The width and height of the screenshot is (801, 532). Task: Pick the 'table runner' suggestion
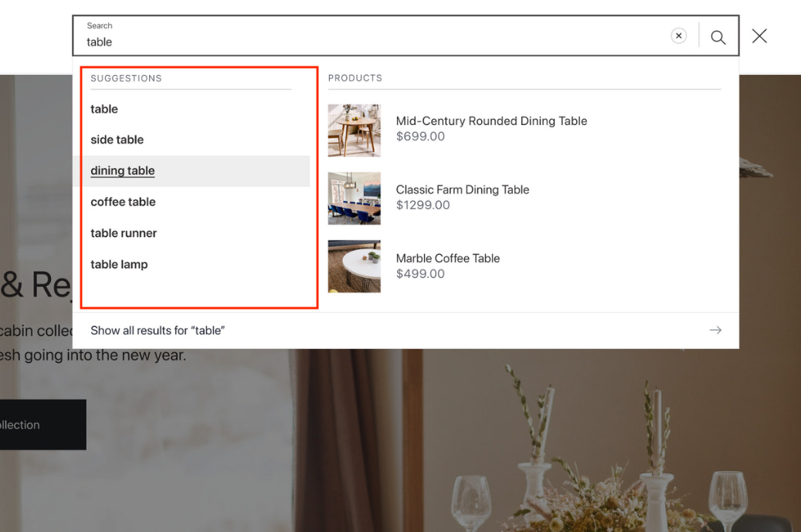[123, 232]
